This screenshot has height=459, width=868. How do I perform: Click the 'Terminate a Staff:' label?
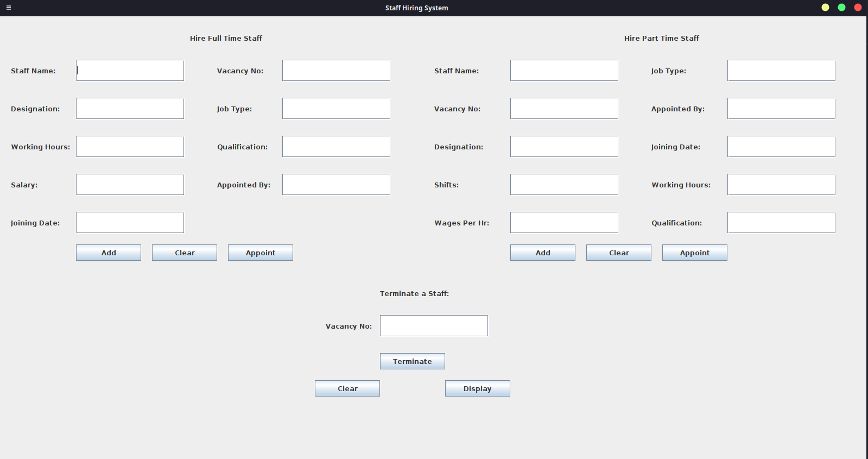point(414,293)
